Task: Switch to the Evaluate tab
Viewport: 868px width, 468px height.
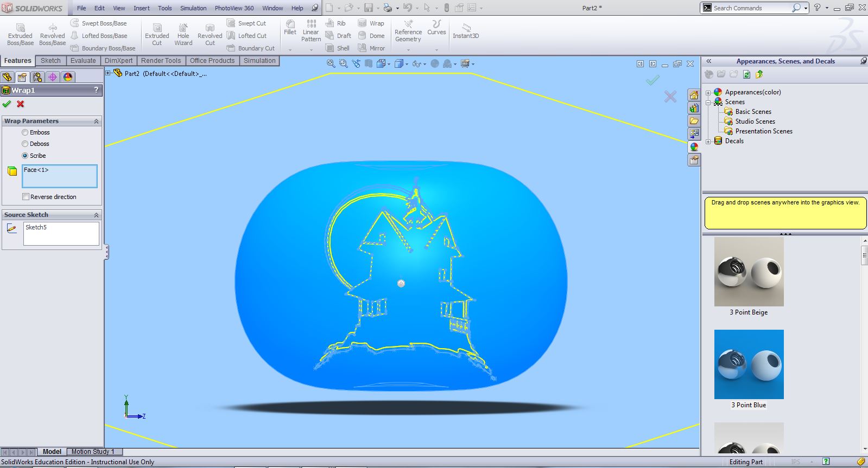Action: click(83, 61)
